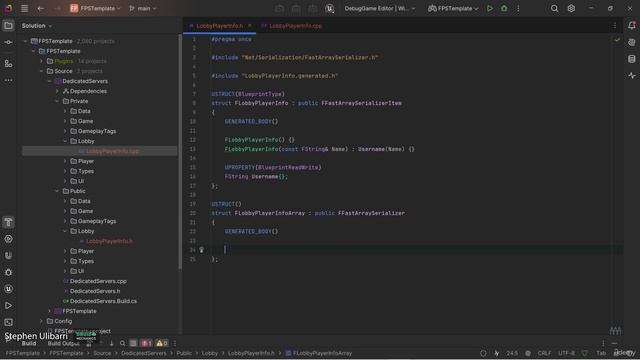Close the LobbyPlayerInfo.h tab
This screenshot has width=640, height=360.
250,26
